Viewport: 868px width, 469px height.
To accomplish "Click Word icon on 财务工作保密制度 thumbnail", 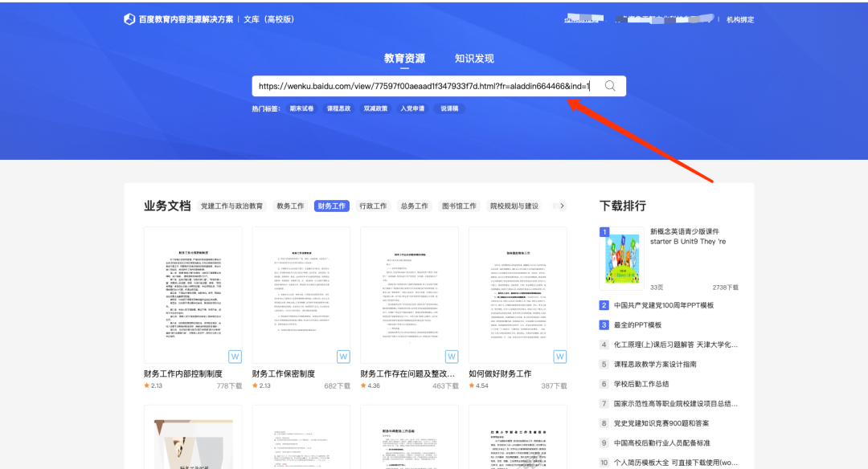I will [x=343, y=357].
